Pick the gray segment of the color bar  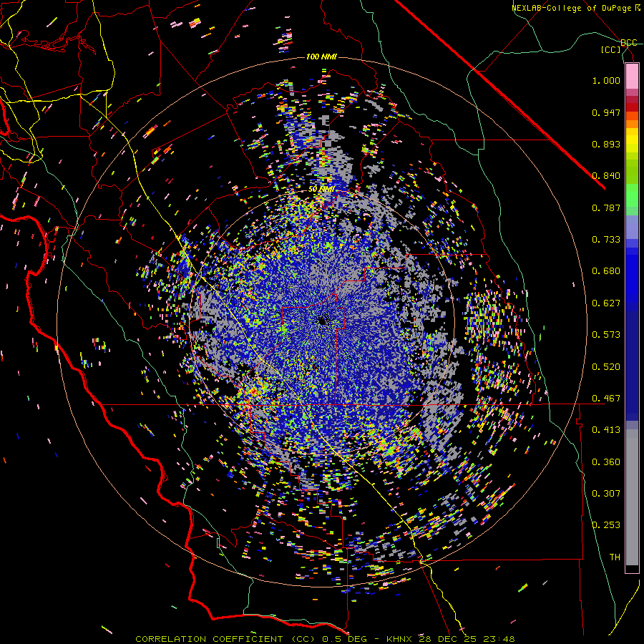632,497
